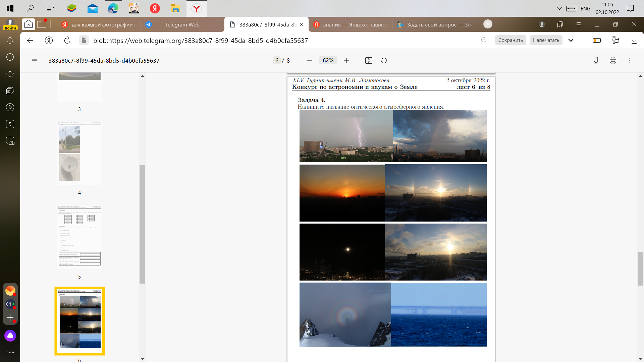Select page 6 thumbnail
The height and width of the screenshot is (362, 644).
point(79,321)
